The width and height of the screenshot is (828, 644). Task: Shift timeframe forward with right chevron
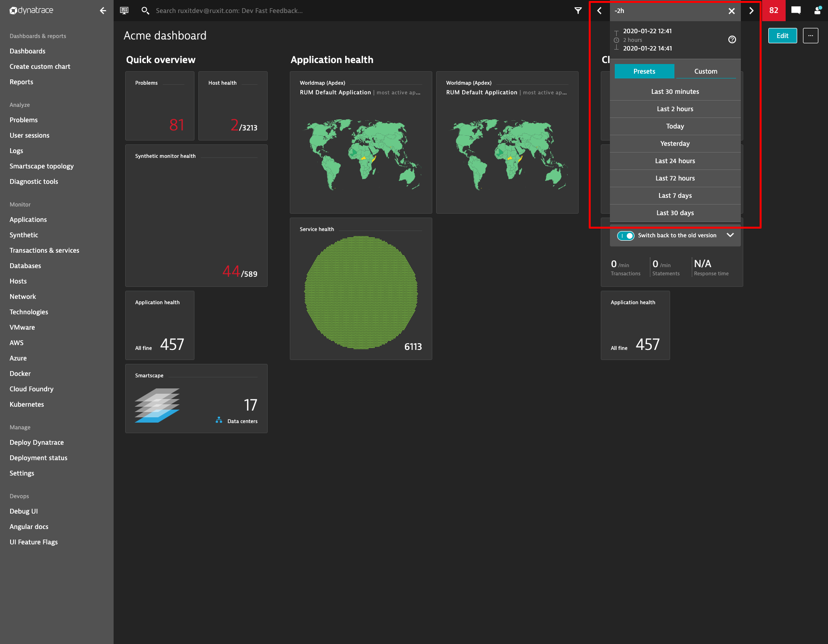click(x=751, y=11)
